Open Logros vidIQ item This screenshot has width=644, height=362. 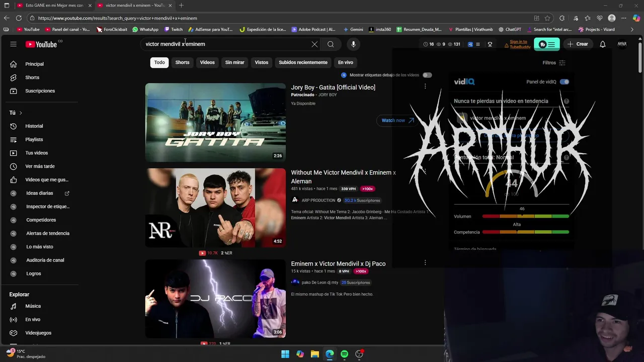tap(33, 274)
